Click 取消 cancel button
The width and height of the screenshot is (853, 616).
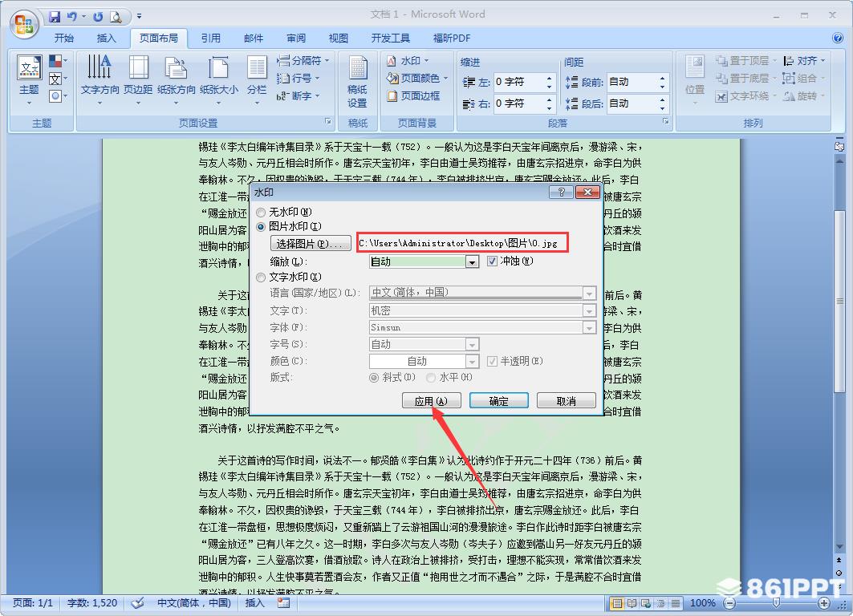coord(567,401)
